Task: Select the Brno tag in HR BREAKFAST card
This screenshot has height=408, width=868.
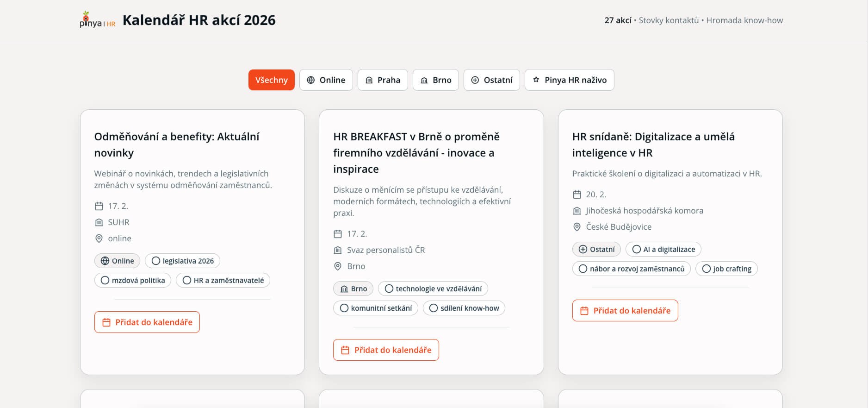Action: 353,289
